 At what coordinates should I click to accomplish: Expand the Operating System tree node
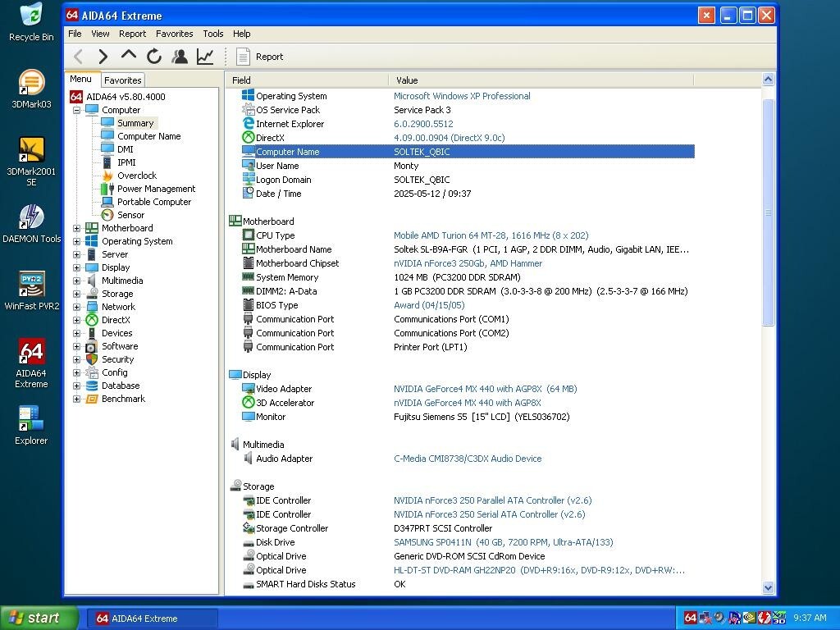76,242
